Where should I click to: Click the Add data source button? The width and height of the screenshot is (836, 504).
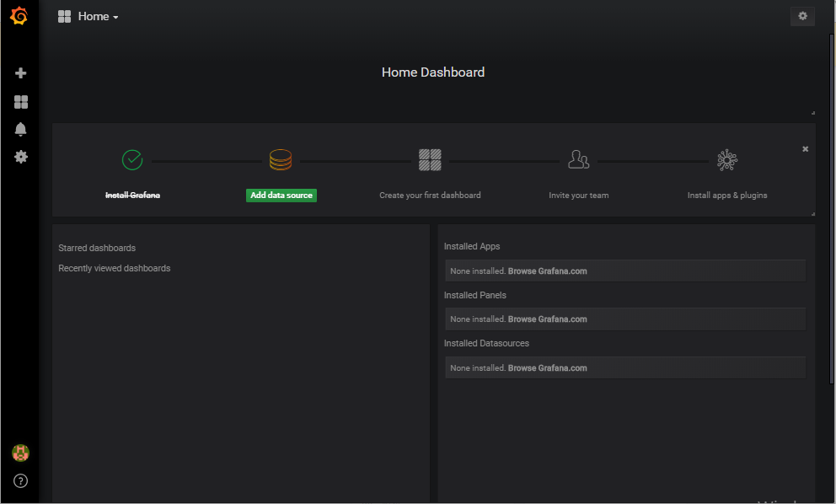[x=281, y=196]
